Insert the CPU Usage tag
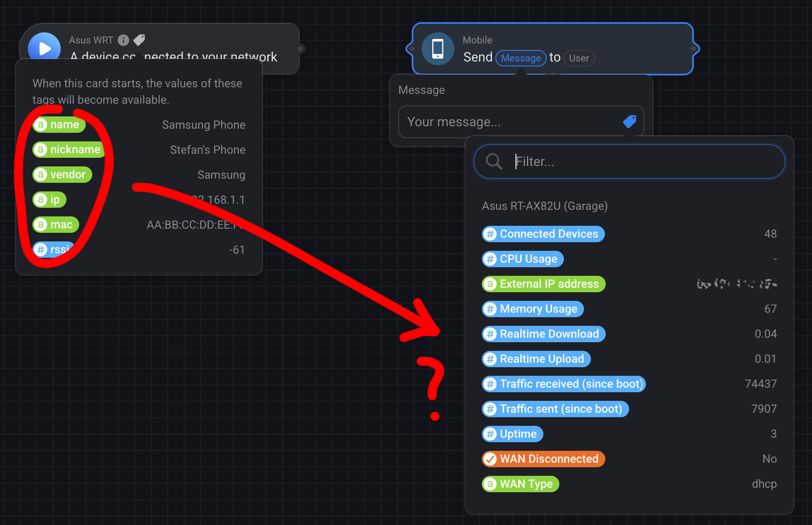This screenshot has height=525, width=812. click(522, 259)
